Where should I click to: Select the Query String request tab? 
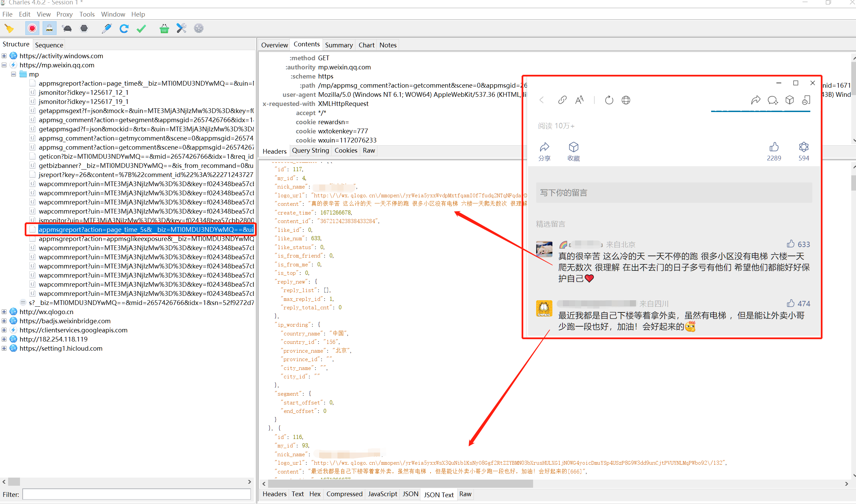(x=310, y=150)
